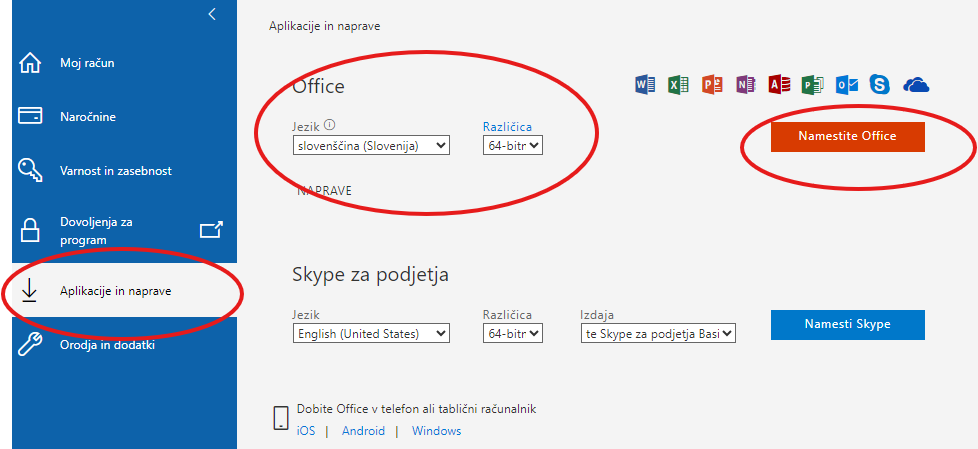This screenshot has width=978, height=449.
Task: Click the padlock icon for Dovoljenja za program
Action: (30, 230)
